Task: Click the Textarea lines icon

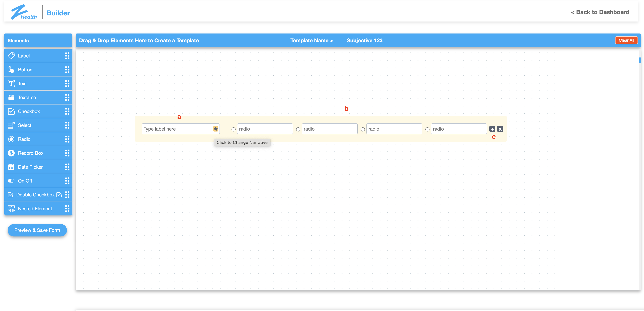Action: coord(11,97)
